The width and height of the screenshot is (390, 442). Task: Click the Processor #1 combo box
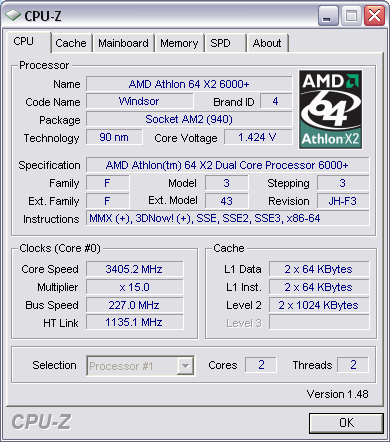pyautogui.click(x=140, y=366)
